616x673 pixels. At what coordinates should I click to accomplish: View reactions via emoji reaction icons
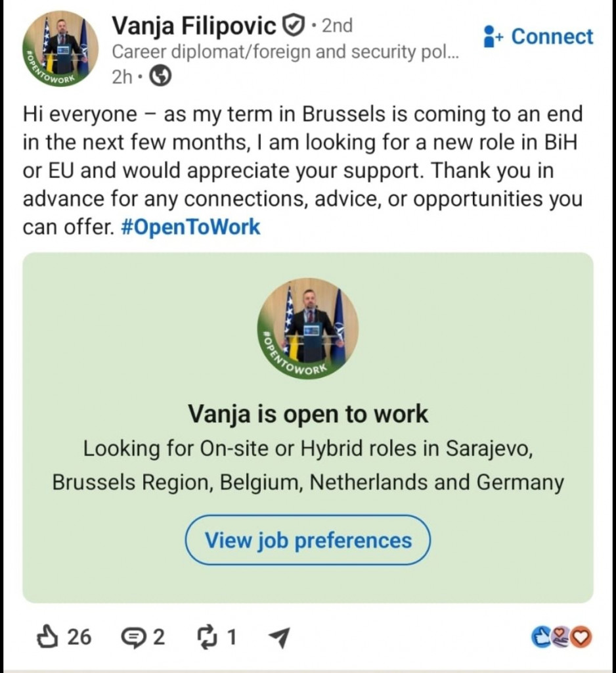pyautogui.click(x=561, y=637)
